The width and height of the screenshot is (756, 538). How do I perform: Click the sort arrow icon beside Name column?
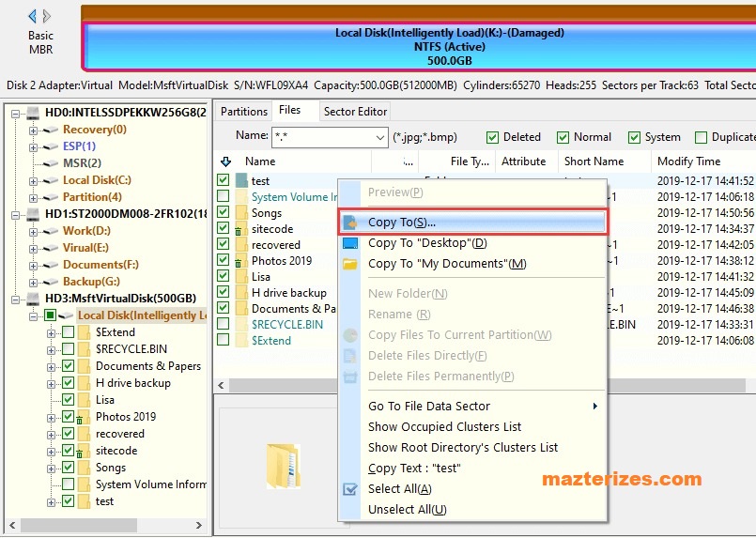[x=225, y=161]
